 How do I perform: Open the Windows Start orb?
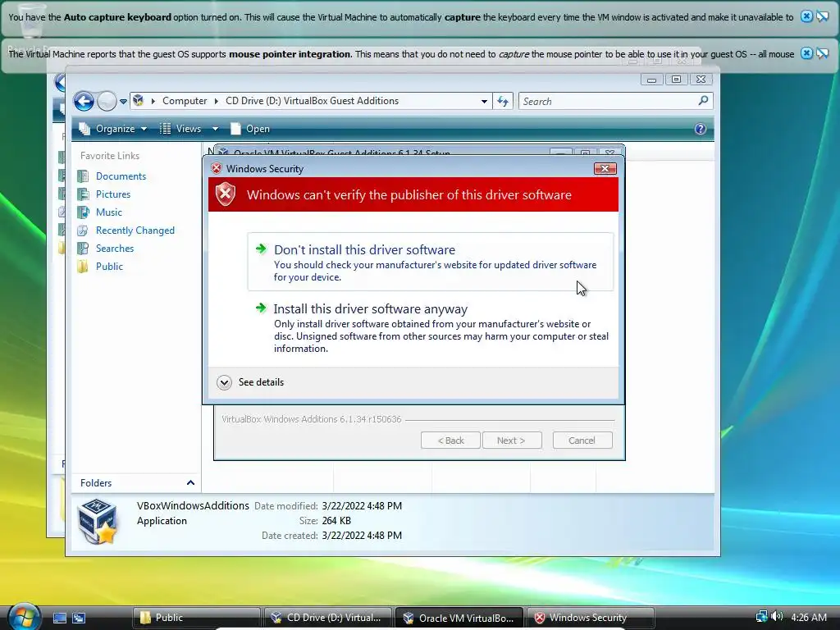click(24, 616)
